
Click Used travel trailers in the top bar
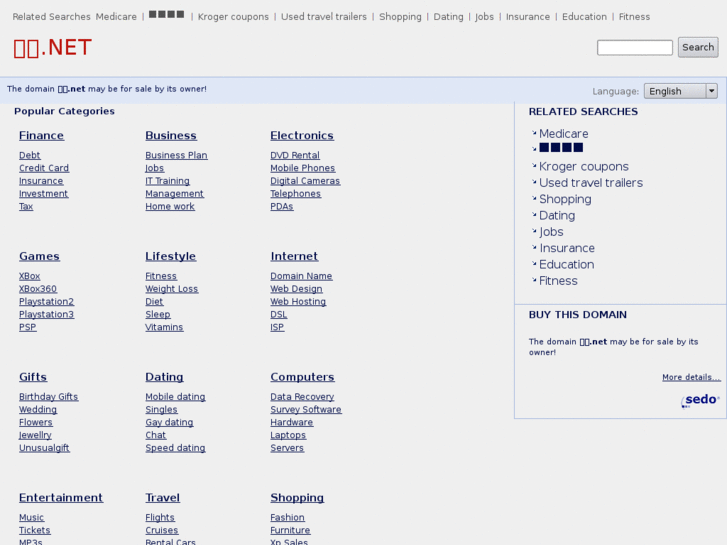click(324, 17)
